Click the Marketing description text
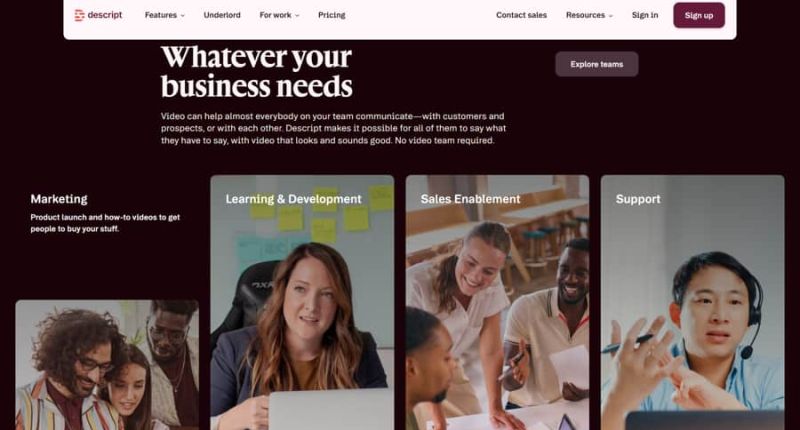This screenshot has width=800, height=430. coord(105,223)
